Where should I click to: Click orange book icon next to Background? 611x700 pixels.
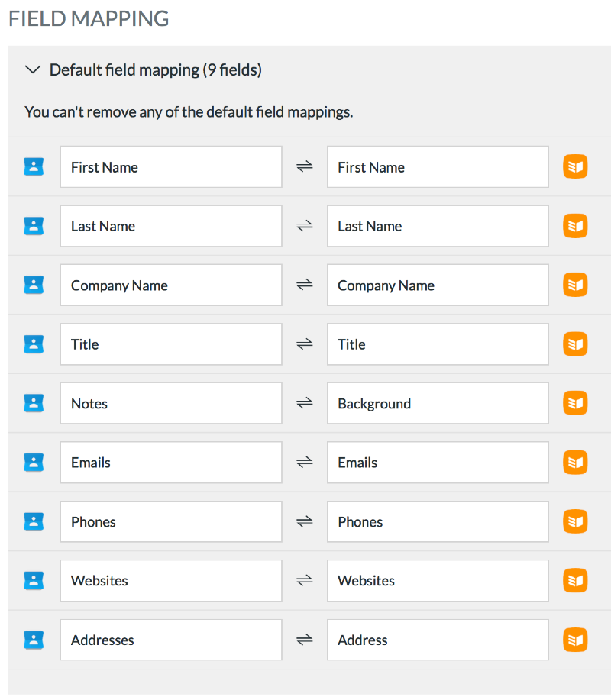(575, 403)
